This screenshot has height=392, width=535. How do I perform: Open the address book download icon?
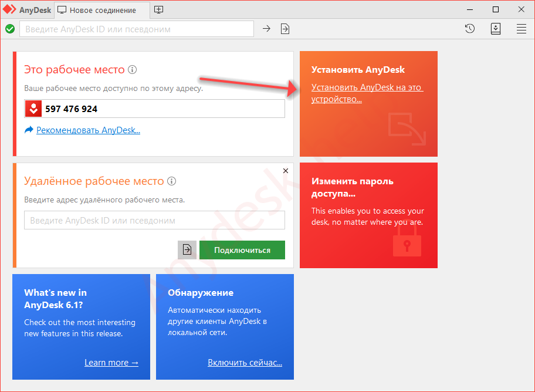(496, 29)
